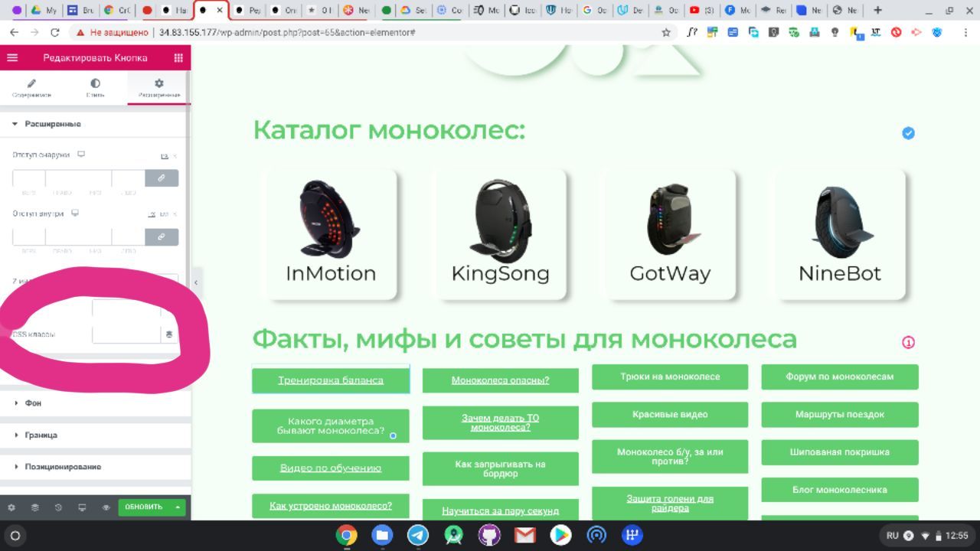980x551 pixels.
Task: Click link-values icon for Отступ снаружи
Action: [x=162, y=178]
